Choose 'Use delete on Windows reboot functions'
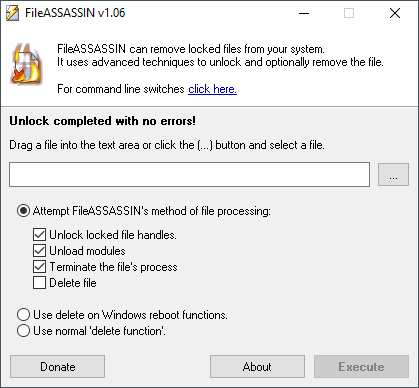 point(23,315)
